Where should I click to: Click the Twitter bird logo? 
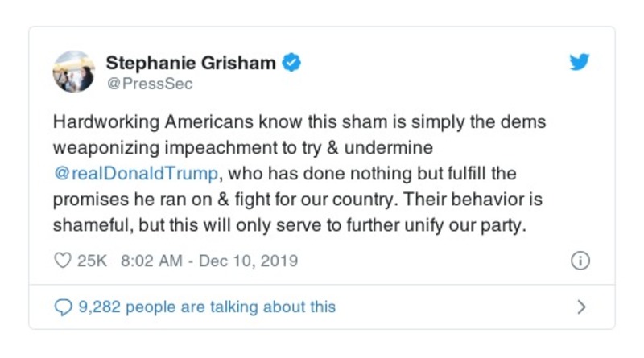coord(580,63)
